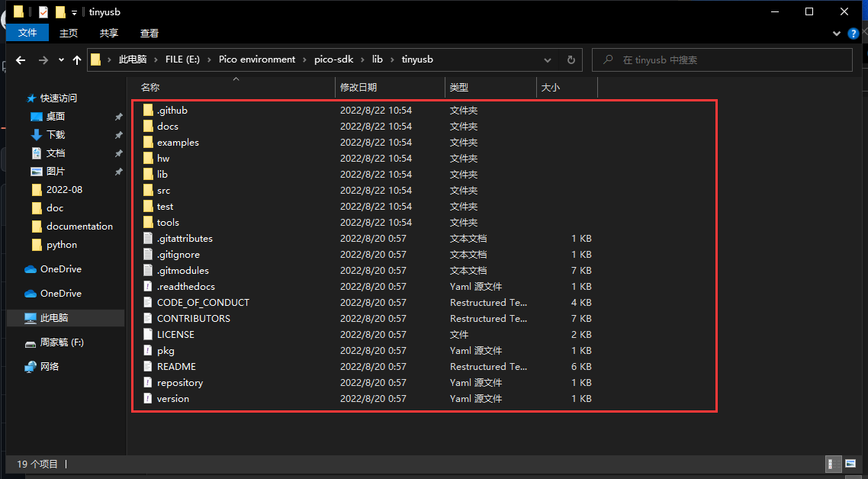Select the lib folder name in file list
This screenshot has height=479, width=868.
(162, 175)
